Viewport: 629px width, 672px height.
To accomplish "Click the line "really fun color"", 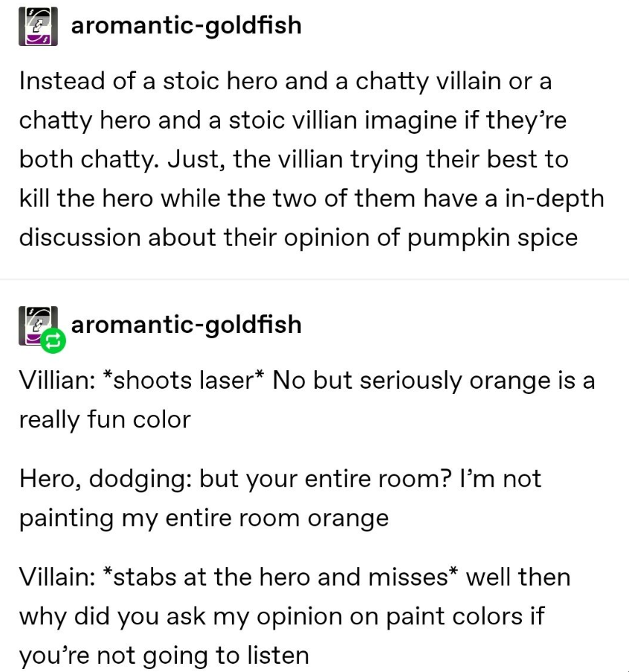I will (x=105, y=419).
